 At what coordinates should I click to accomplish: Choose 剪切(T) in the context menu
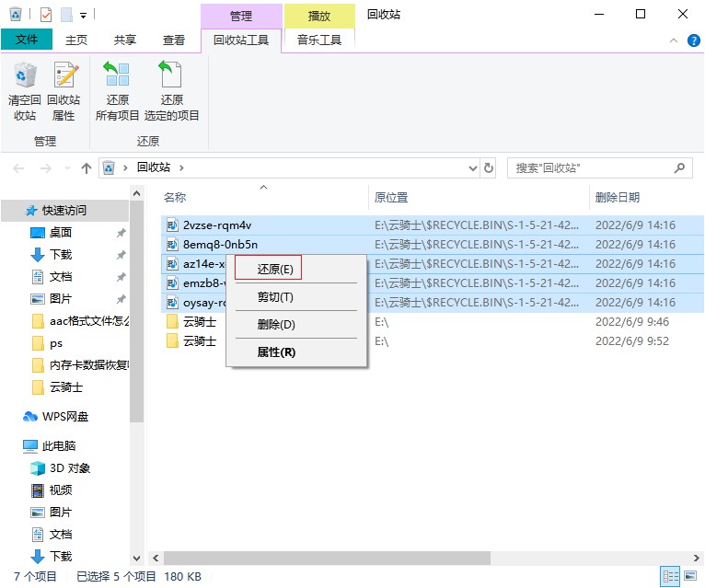point(296,297)
